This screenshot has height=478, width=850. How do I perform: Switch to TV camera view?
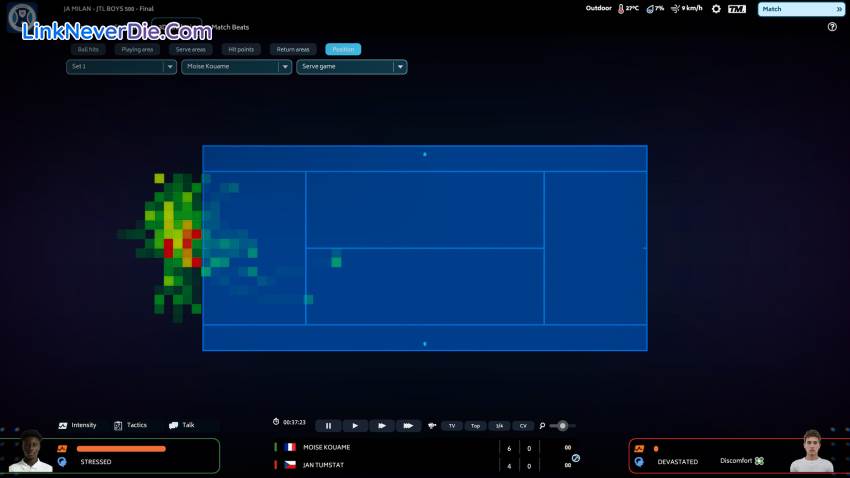click(451, 426)
